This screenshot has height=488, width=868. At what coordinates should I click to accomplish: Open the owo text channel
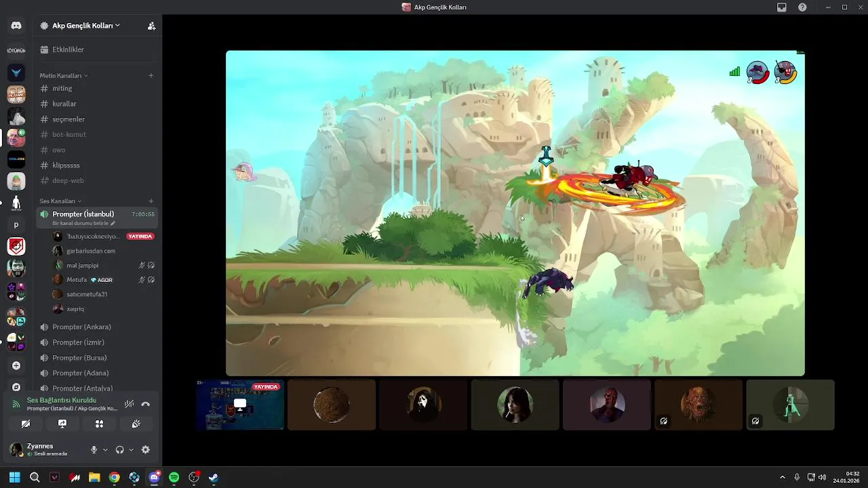97,150
